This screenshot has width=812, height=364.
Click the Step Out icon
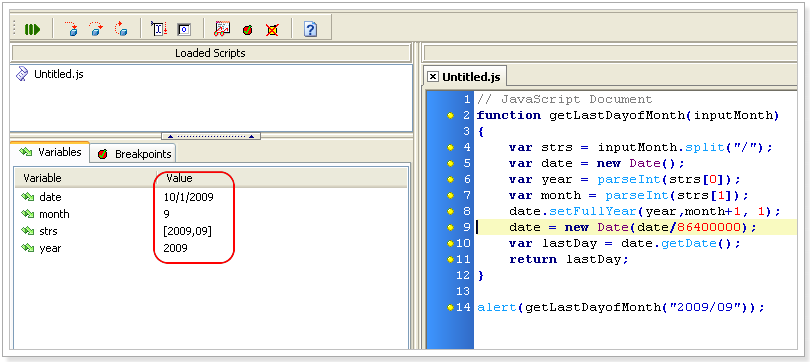121,29
